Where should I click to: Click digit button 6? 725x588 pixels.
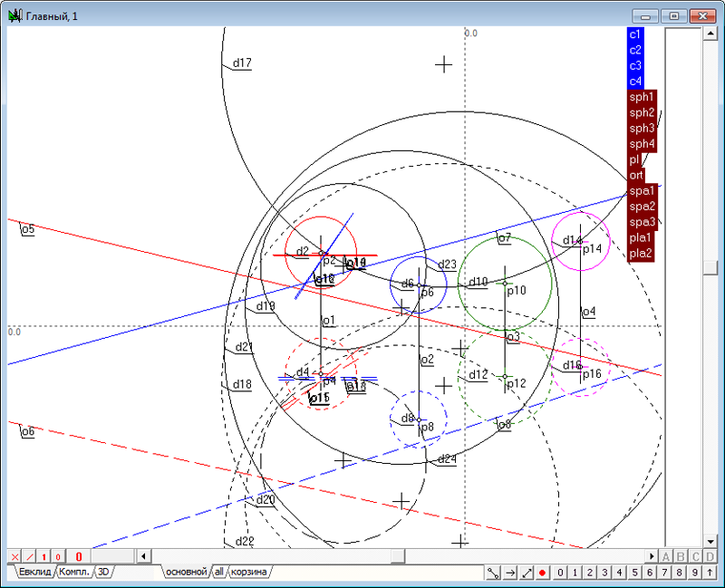click(x=650, y=573)
